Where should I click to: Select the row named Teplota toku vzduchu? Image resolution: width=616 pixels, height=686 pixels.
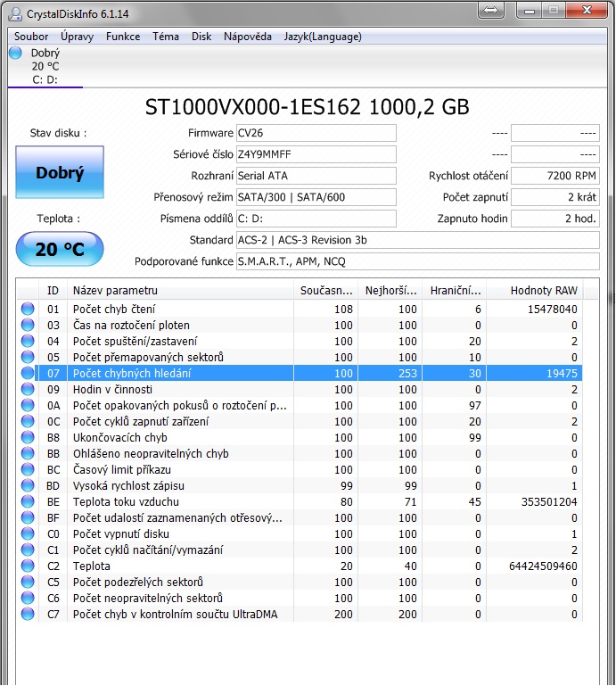tap(300, 502)
